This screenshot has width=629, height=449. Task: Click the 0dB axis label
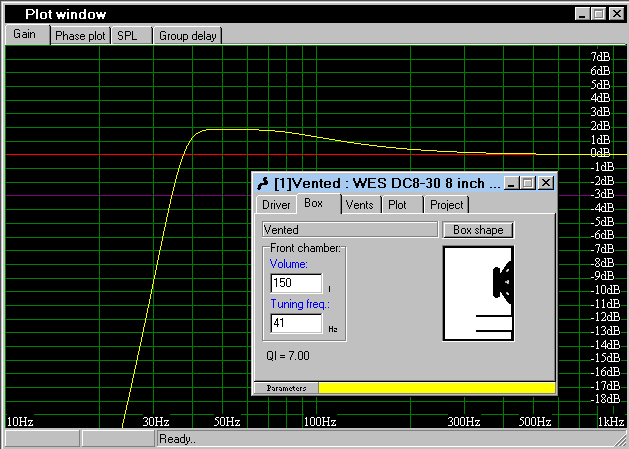pos(600,153)
